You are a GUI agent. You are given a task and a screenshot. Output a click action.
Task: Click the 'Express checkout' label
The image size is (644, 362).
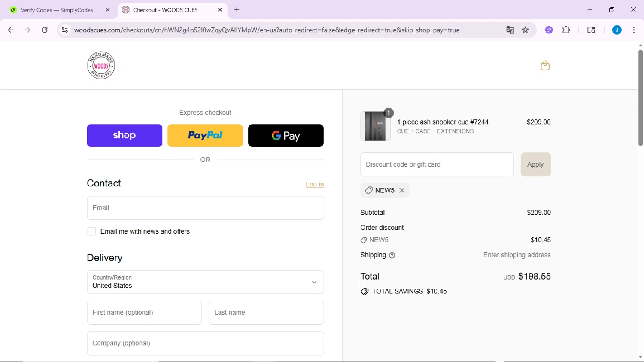(205, 113)
